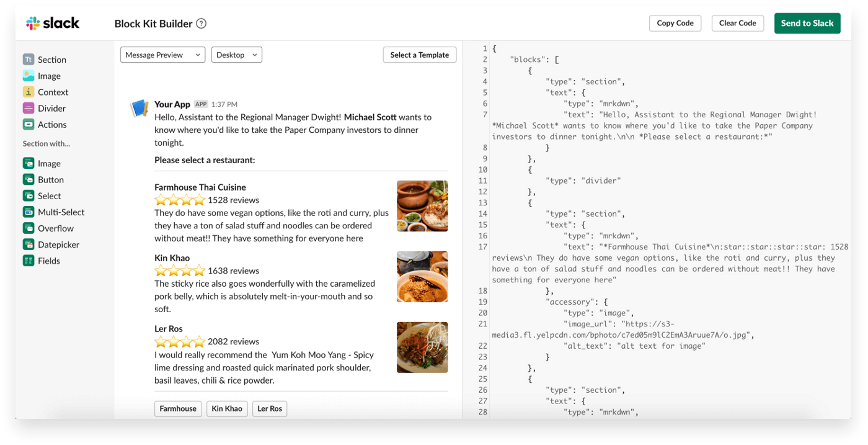Click the Ler Ros star rating
This screenshot has height=445, width=868.
[x=180, y=341]
